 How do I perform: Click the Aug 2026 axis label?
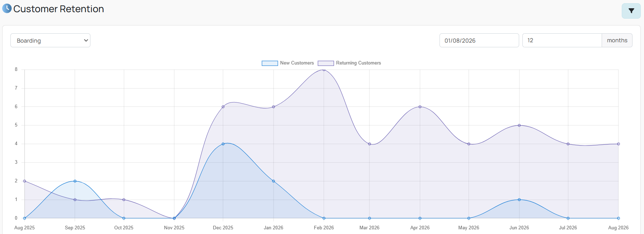[x=619, y=228]
